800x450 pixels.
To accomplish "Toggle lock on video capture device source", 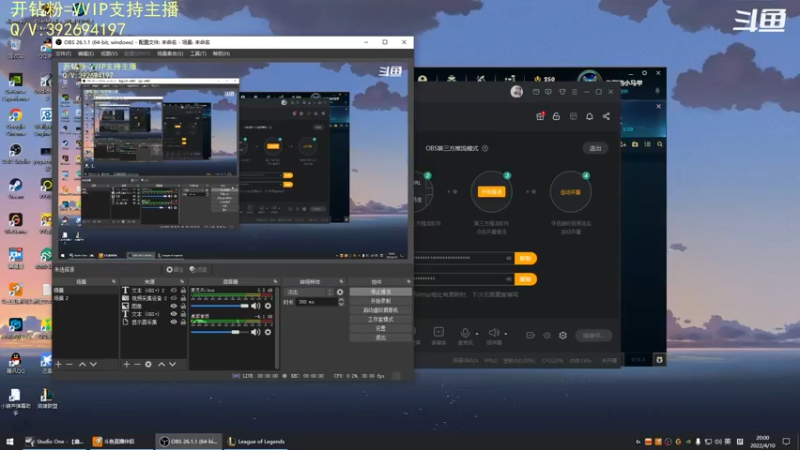I will coord(183,298).
